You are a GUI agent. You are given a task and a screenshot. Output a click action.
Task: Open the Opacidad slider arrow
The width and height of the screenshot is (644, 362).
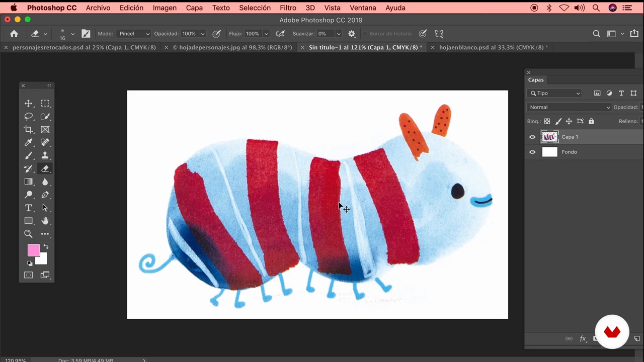[x=202, y=34]
